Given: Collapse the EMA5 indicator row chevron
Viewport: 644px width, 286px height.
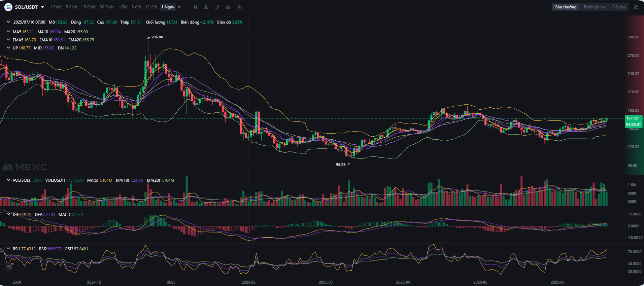Looking at the screenshot, I should pos(8,40).
